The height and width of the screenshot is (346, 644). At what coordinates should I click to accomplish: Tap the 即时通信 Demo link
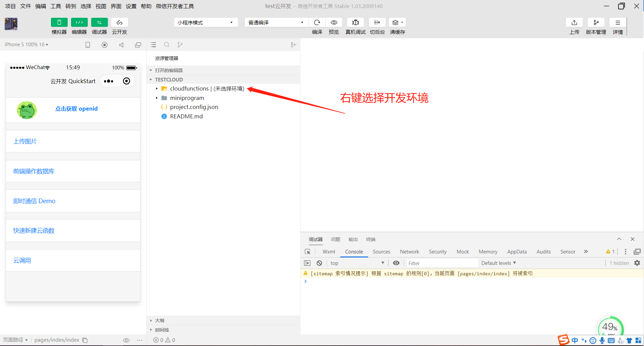click(34, 201)
